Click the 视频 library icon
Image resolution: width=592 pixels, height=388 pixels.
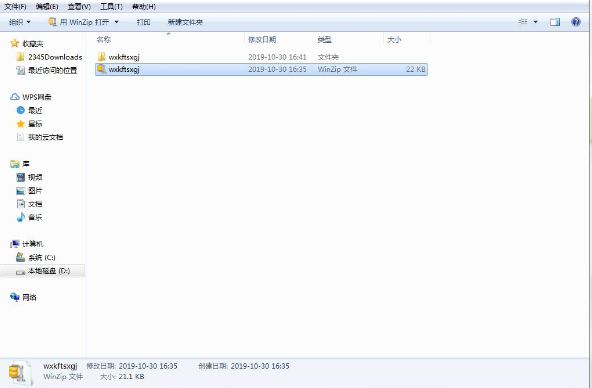point(21,177)
